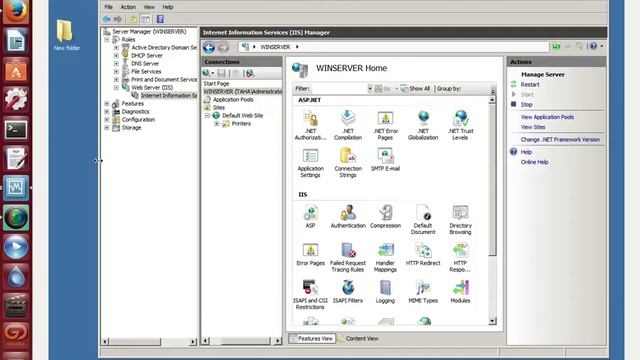Switch to Content View tab

[358, 338]
